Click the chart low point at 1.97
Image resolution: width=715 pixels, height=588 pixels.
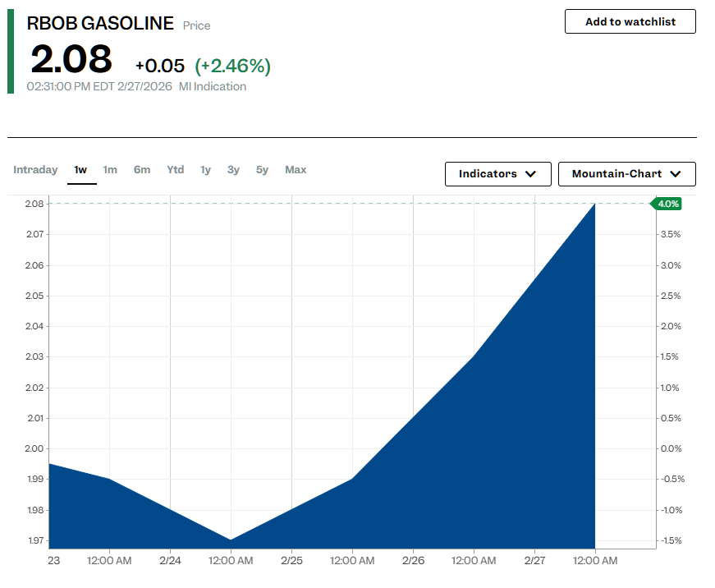click(231, 540)
